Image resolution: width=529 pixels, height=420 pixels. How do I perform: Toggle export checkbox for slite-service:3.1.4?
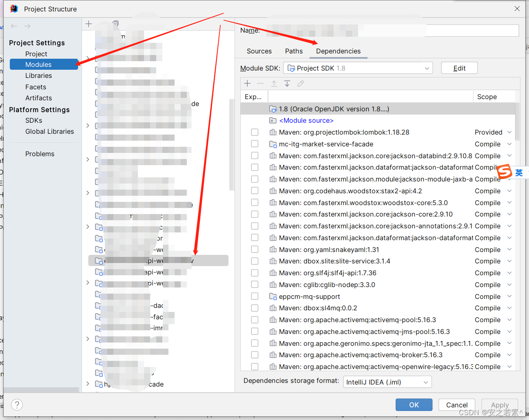point(255,261)
